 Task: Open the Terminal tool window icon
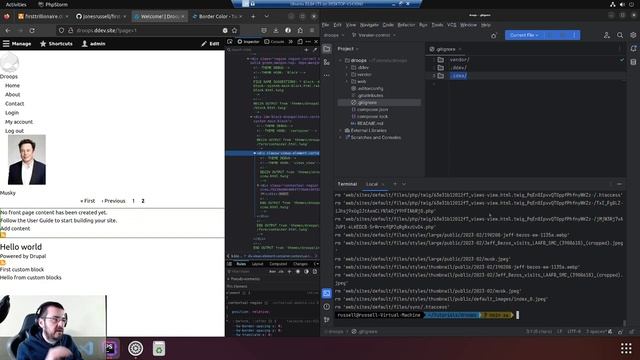click(327, 293)
